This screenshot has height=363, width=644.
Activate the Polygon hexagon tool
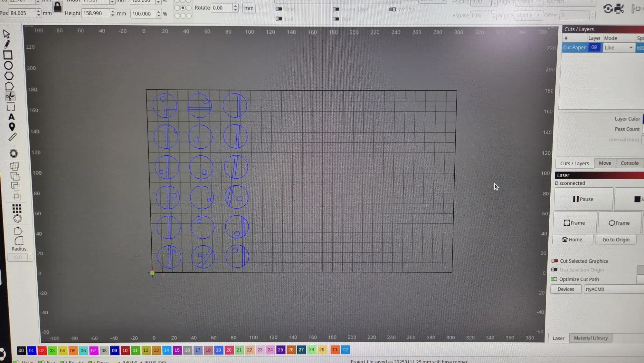[x=9, y=76]
